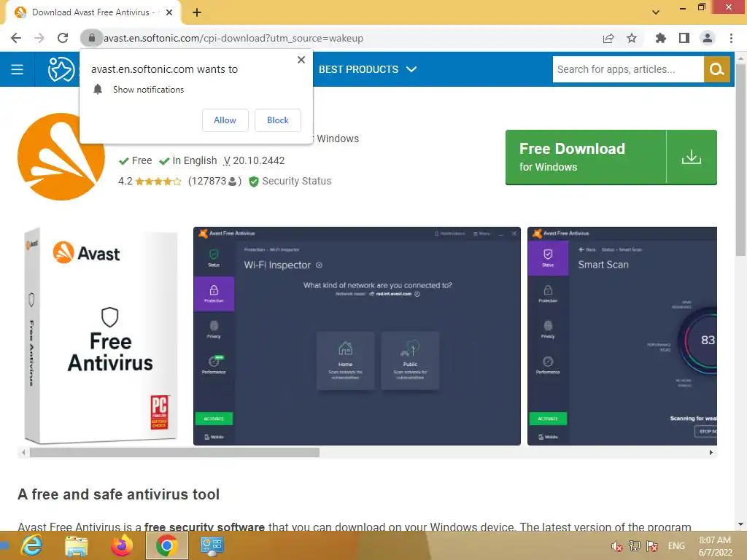
Task: Dismiss the notification permission popup
Action: 301,60
